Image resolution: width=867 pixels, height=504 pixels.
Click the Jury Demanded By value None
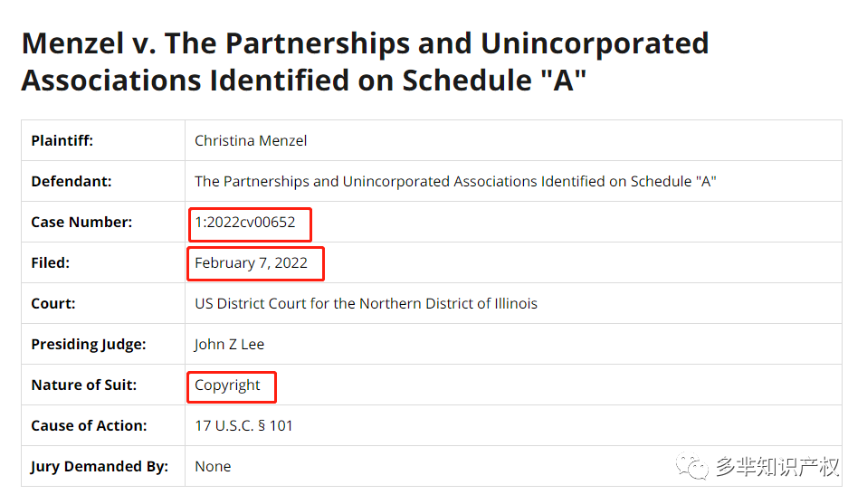coord(213,466)
